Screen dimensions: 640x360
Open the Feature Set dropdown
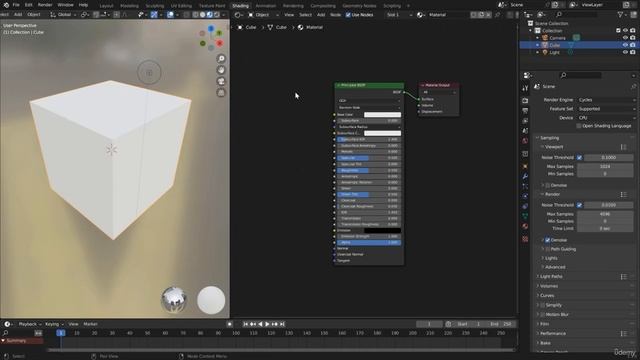607,109
